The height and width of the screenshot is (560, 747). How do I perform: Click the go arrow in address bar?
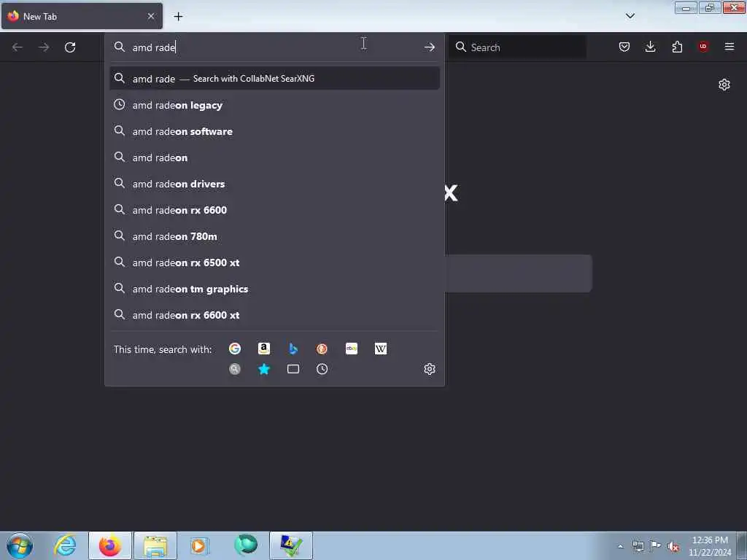tap(429, 47)
